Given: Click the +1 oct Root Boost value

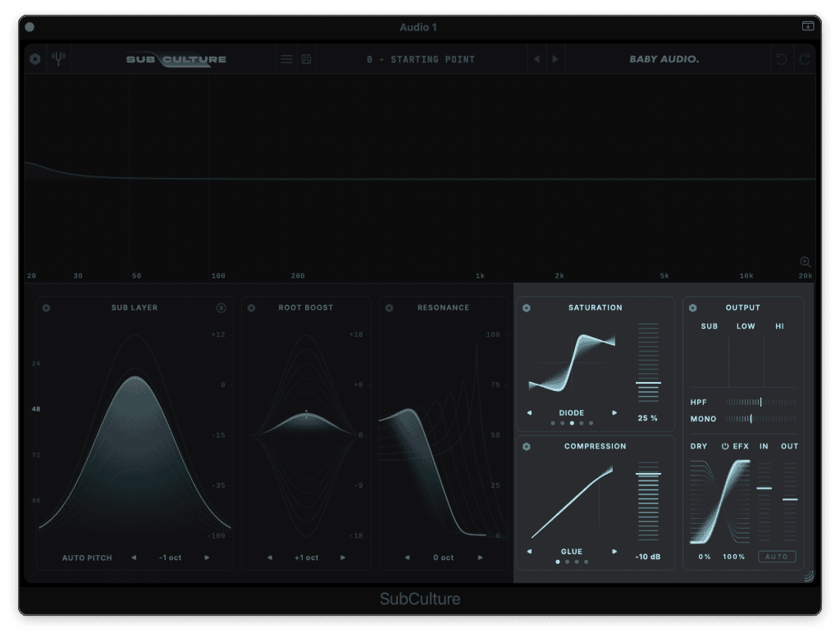Looking at the screenshot, I should pos(307,557).
